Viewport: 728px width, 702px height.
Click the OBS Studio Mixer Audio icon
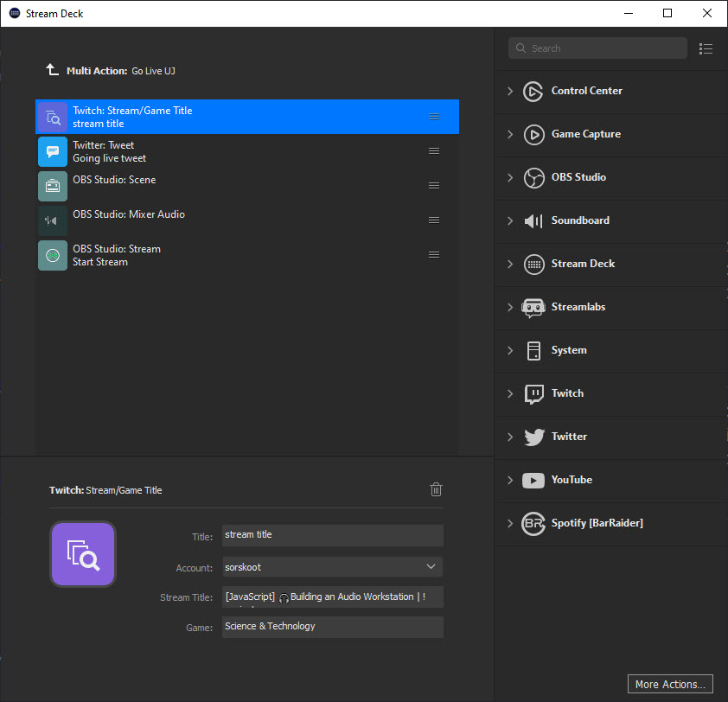point(53,220)
